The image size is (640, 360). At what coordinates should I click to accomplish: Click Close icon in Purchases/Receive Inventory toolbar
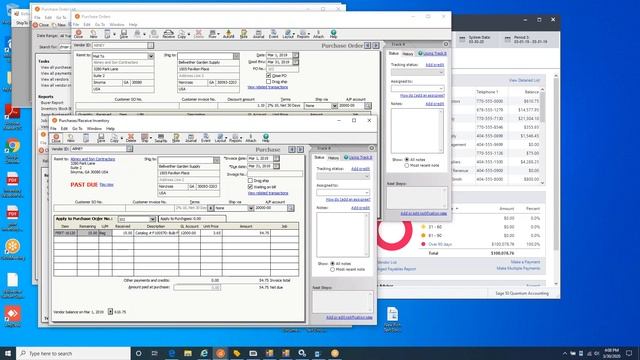point(56,138)
